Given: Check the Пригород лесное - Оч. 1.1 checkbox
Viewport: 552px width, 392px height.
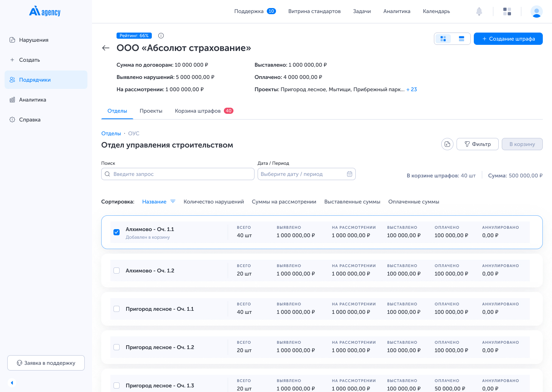Looking at the screenshot, I should (117, 309).
